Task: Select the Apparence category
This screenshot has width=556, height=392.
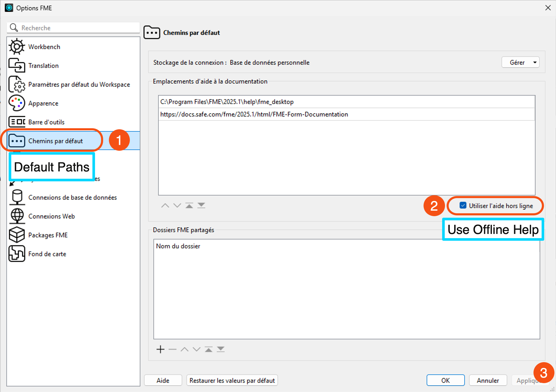Action: 73,103
